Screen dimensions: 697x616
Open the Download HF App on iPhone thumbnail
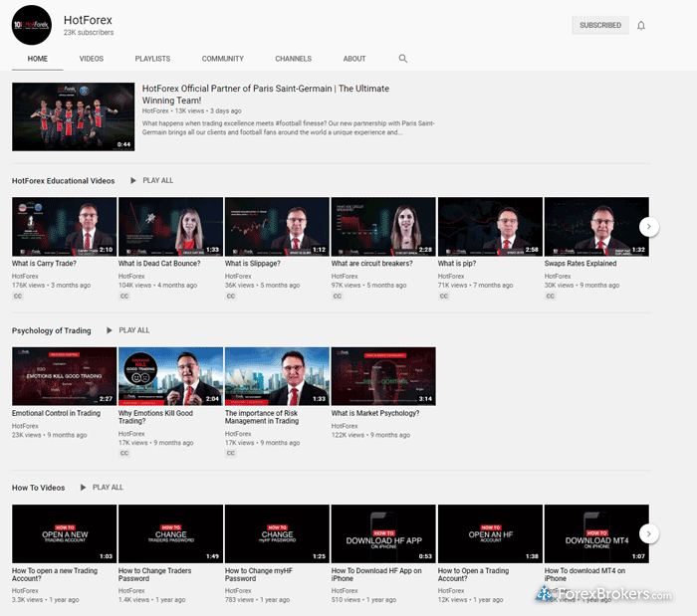(383, 533)
